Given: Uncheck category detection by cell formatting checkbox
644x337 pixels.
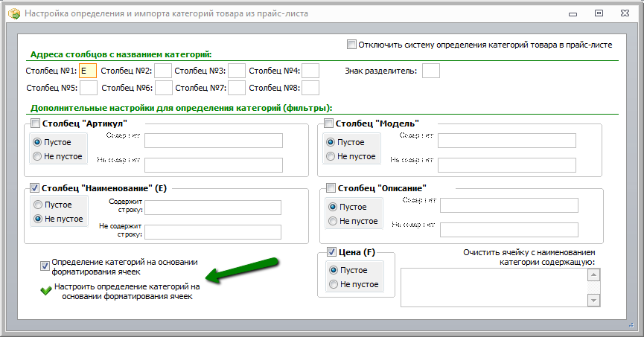Looking at the screenshot, I should (x=45, y=266).
